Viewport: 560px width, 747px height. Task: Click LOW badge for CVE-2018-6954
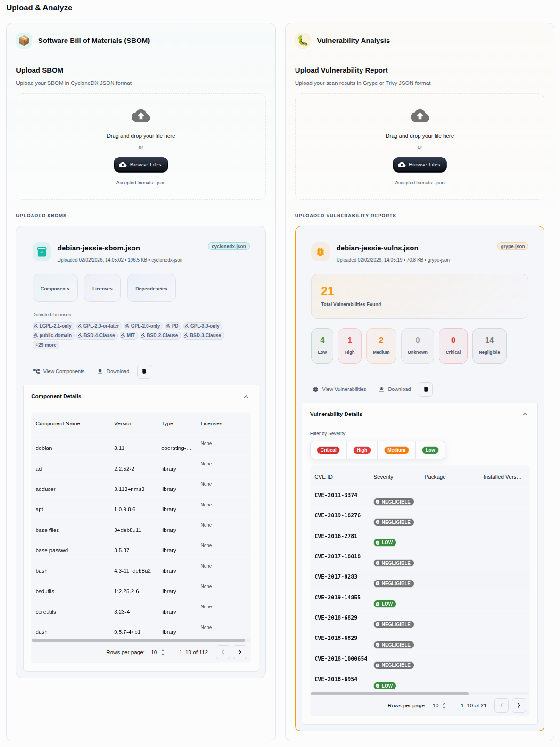pyautogui.click(x=385, y=686)
